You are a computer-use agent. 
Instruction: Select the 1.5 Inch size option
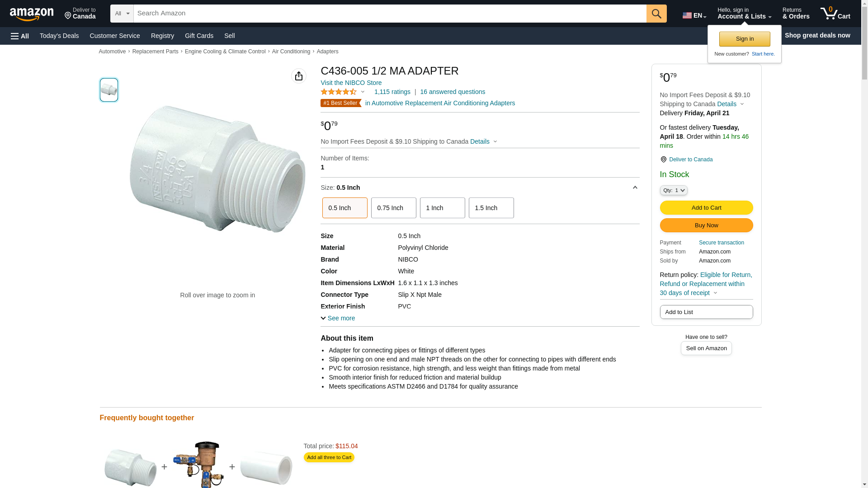[491, 208]
